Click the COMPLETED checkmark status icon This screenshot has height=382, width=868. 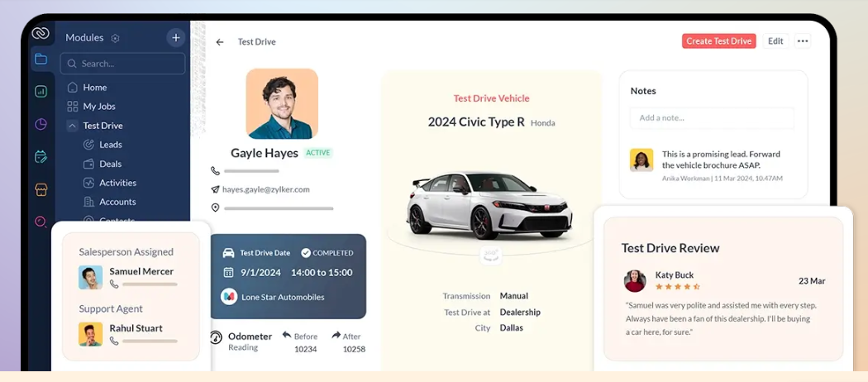pyautogui.click(x=306, y=253)
